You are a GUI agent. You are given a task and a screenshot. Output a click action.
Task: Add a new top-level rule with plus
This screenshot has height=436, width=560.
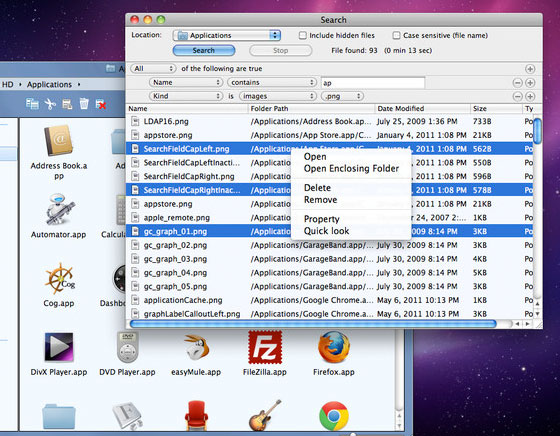(x=530, y=69)
